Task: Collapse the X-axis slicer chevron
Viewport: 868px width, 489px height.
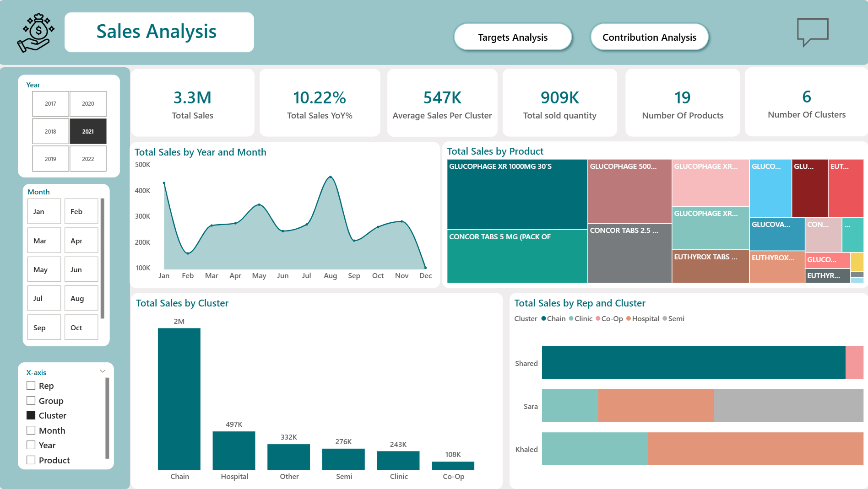Action: 103,371
